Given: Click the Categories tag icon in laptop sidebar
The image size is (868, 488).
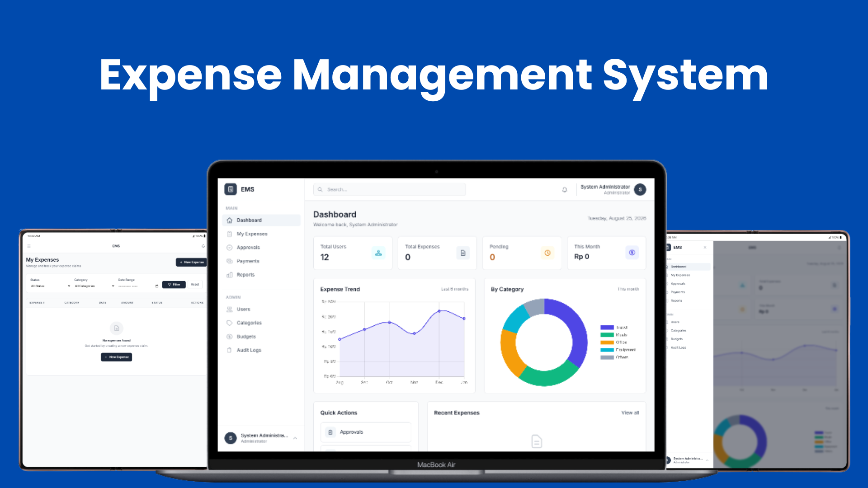Looking at the screenshot, I should (x=229, y=323).
